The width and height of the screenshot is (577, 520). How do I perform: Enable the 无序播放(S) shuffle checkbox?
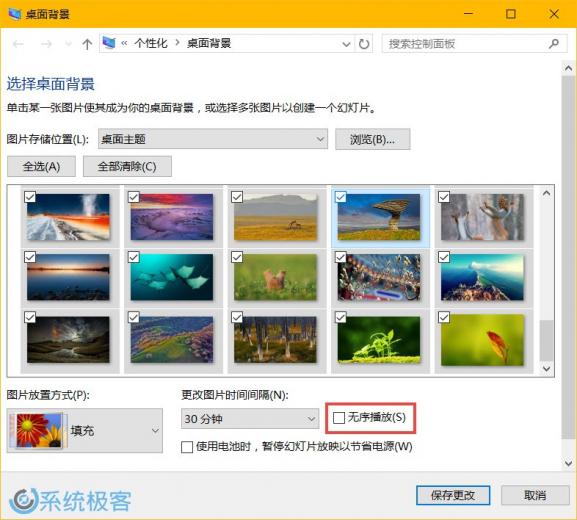(339, 418)
